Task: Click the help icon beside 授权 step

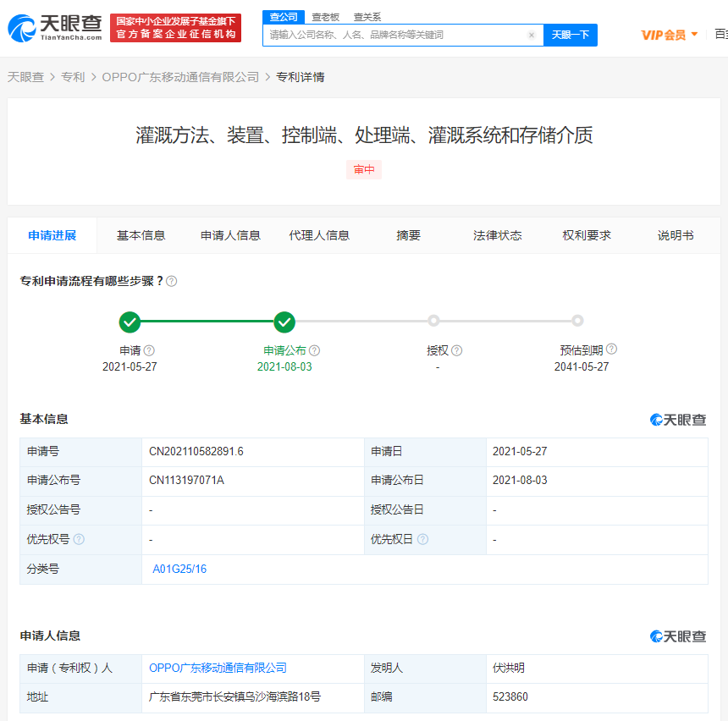Action: pos(457,350)
